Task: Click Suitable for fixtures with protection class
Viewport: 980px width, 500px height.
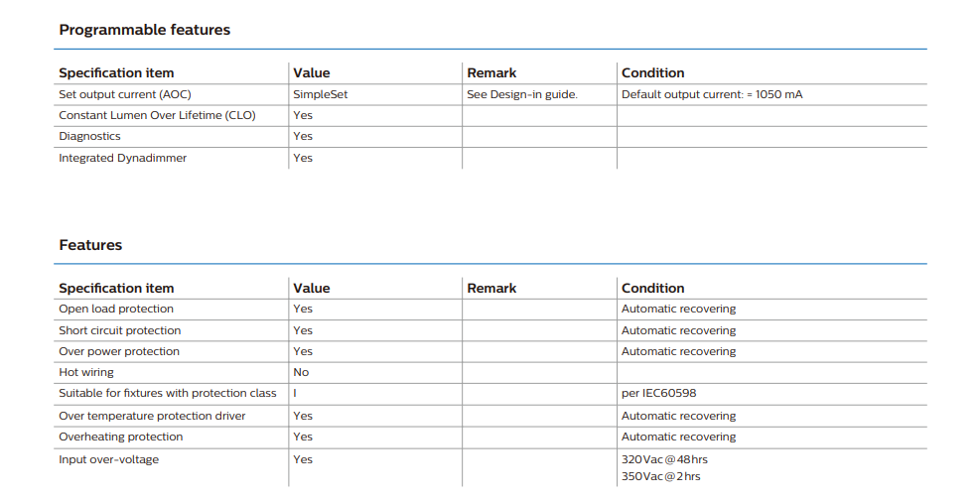Action: point(168,393)
